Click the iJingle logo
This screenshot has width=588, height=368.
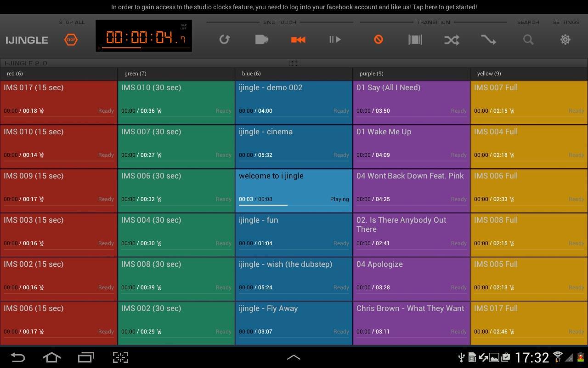(27, 40)
